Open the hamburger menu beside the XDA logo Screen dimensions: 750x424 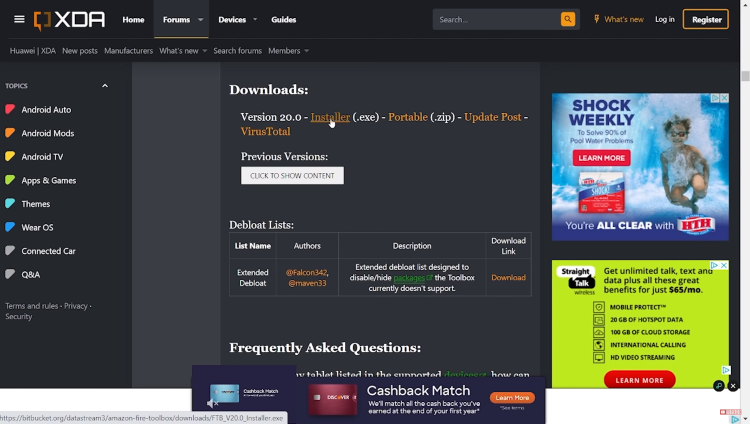pos(19,19)
